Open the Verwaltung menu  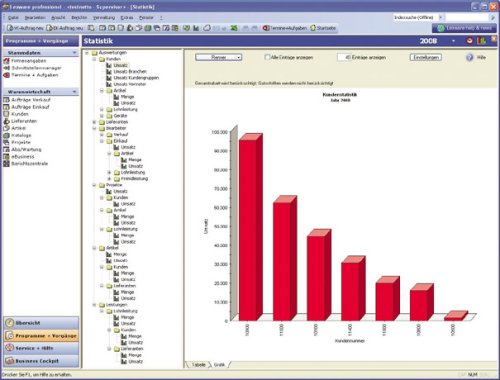click(x=104, y=18)
